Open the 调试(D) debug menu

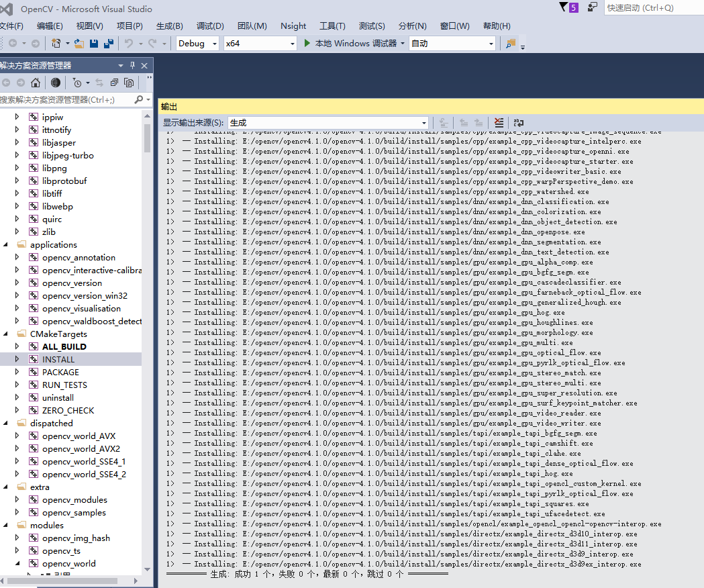pyautogui.click(x=210, y=26)
